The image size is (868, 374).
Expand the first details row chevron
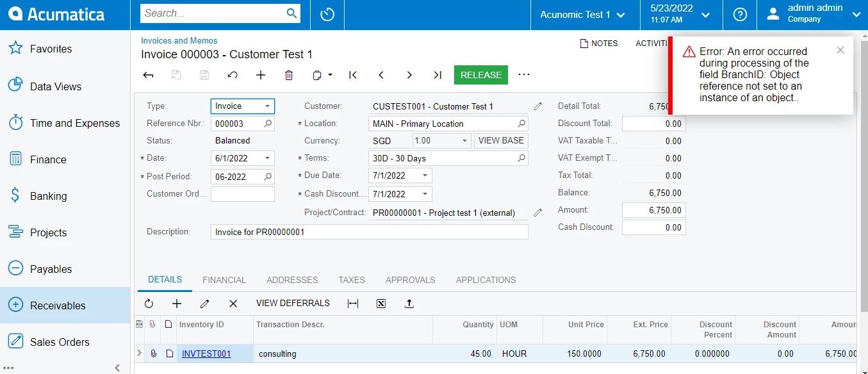click(x=140, y=353)
